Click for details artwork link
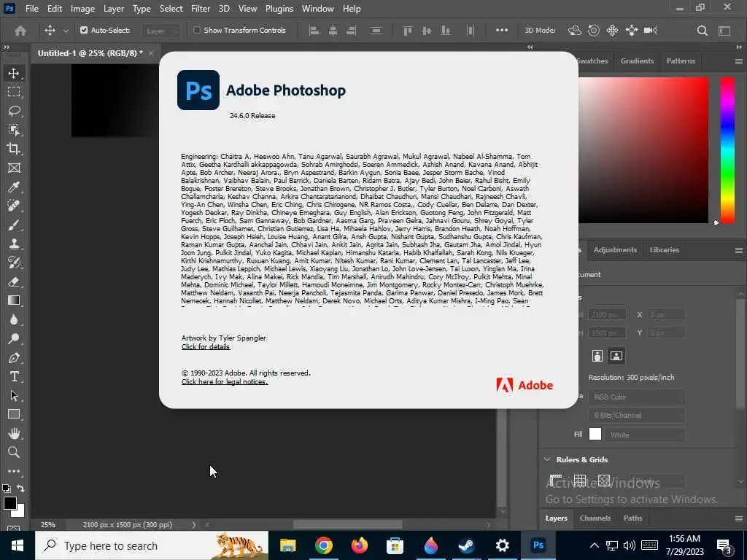The width and height of the screenshot is (747, 560). click(205, 346)
